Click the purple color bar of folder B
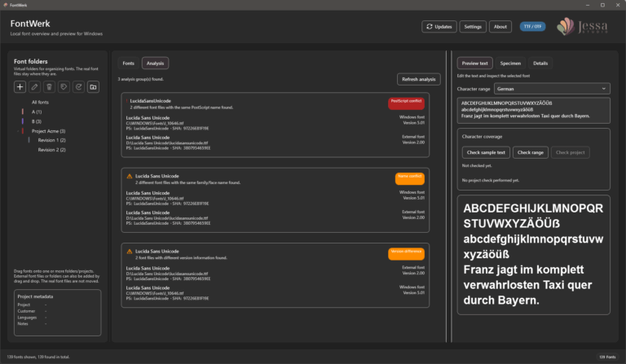Screen dimensions: 626x364 (x=23, y=121)
